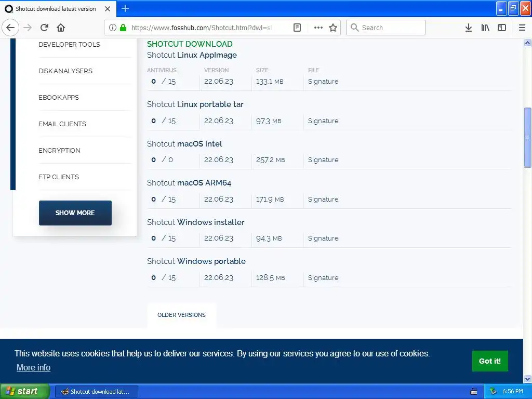Screen dimensions: 532x399
Task: Click the 6:56 PM taskbar clock
Action: [513, 392]
